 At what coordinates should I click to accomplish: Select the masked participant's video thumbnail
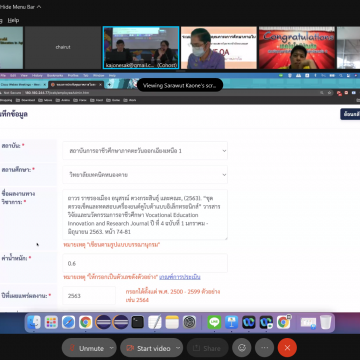point(219,48)
